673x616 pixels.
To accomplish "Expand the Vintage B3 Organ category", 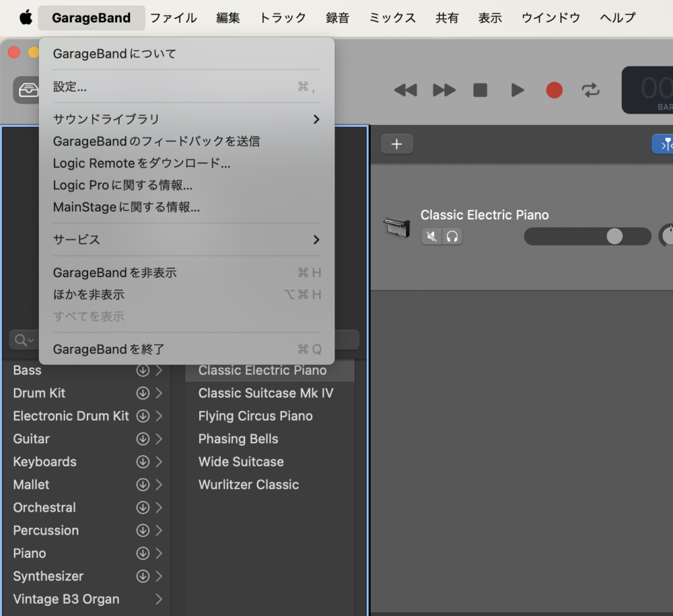I will 158,599.
